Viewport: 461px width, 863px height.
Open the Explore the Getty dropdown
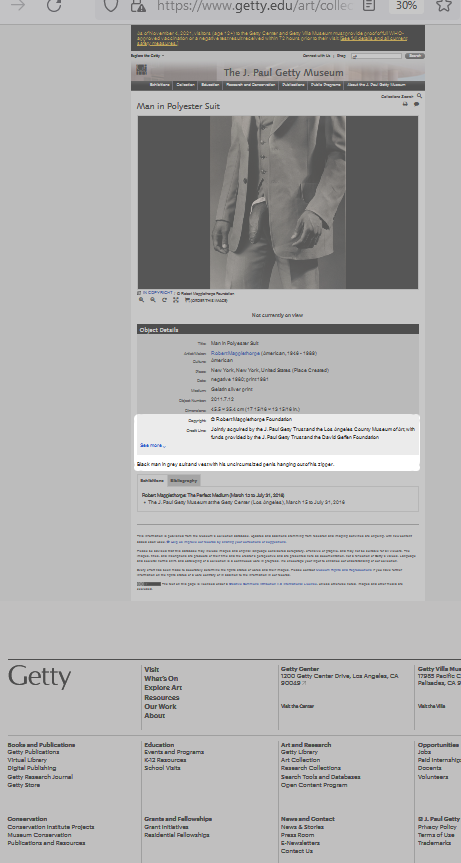tap(147, 56)
